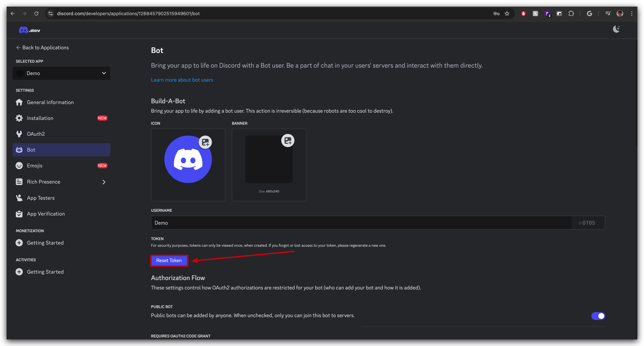The image size is (644, 346).
Task: Open App Testers page
Action: tap(61, 198)
